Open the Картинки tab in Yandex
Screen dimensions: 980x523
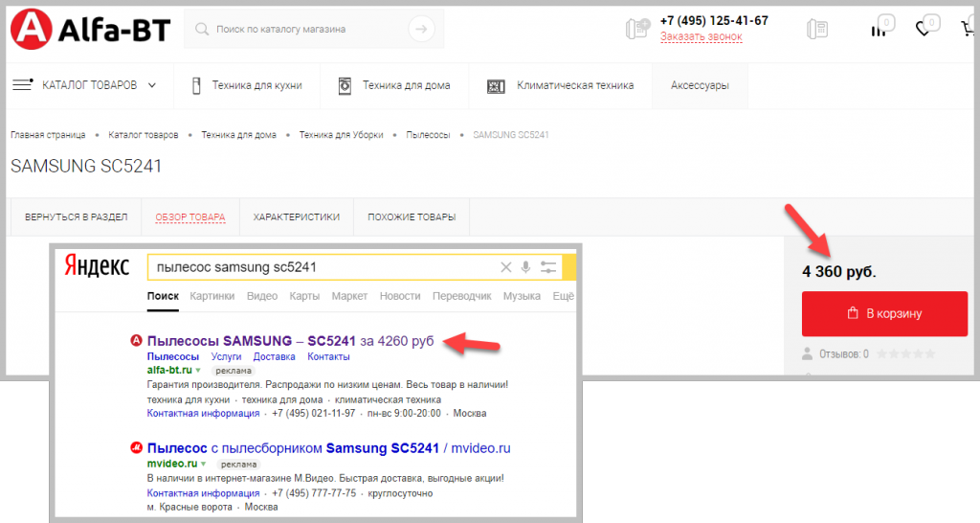212,296
